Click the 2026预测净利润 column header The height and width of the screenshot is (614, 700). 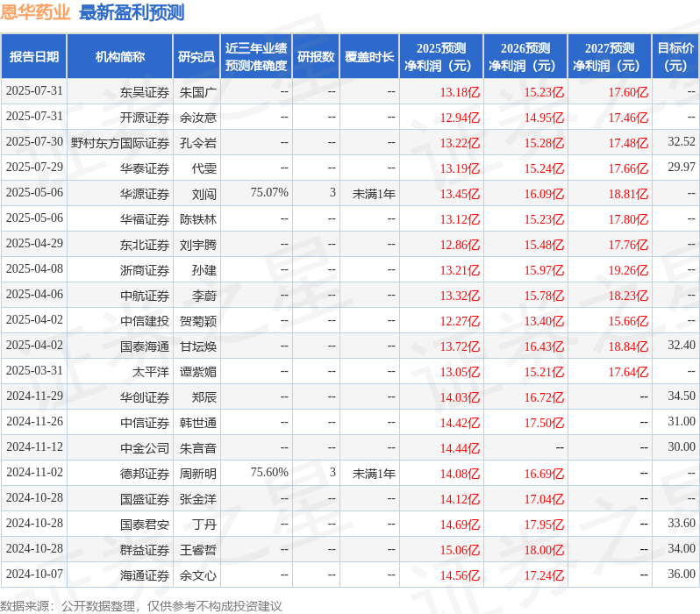coord(525,57)
